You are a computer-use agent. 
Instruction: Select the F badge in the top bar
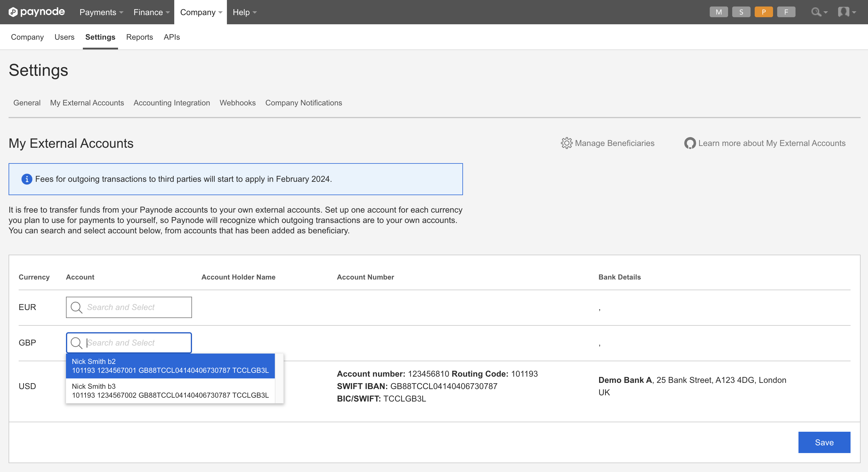click(786, 12)
